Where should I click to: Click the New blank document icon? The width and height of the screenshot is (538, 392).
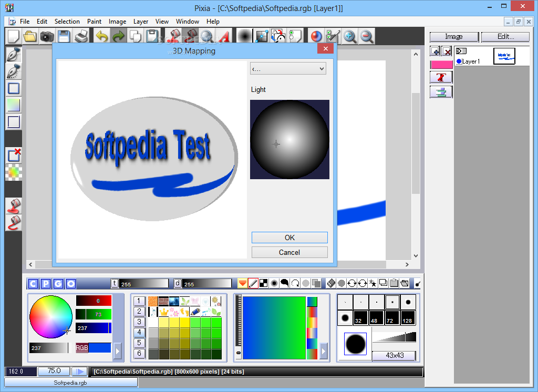pyautogui.click(x=13, y=36)
